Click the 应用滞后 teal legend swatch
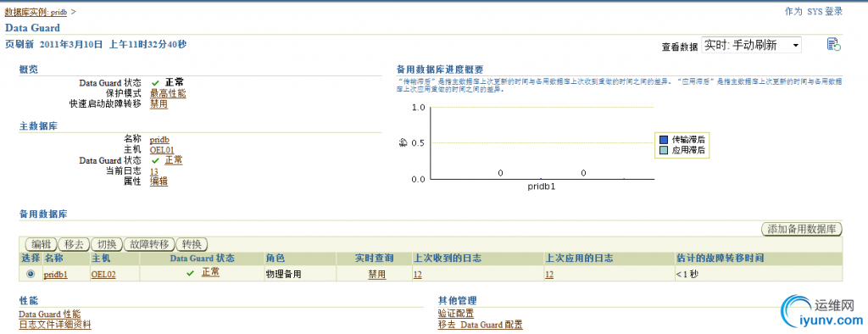This screenshot has width=868, height=334. (x=664, y=150)
